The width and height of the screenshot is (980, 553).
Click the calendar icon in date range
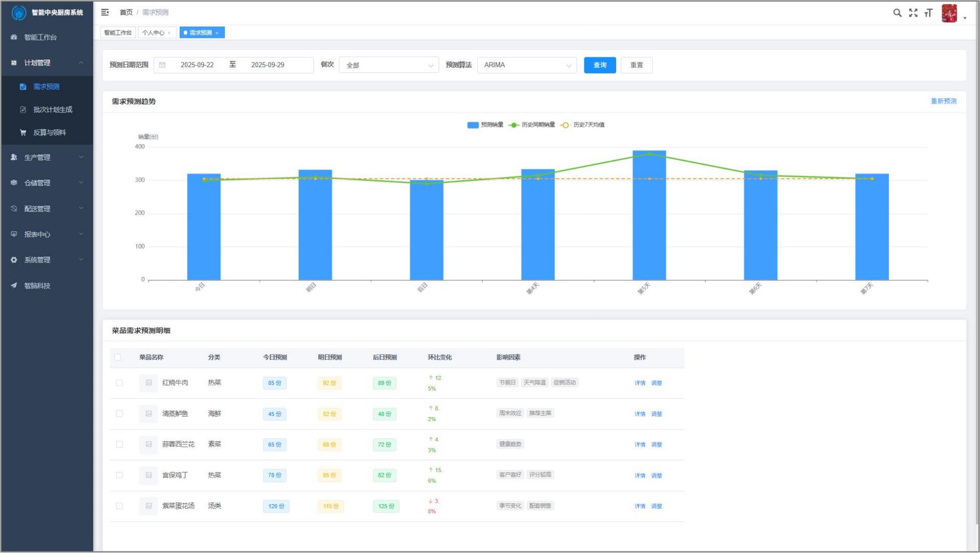click(x=162, y=65)
